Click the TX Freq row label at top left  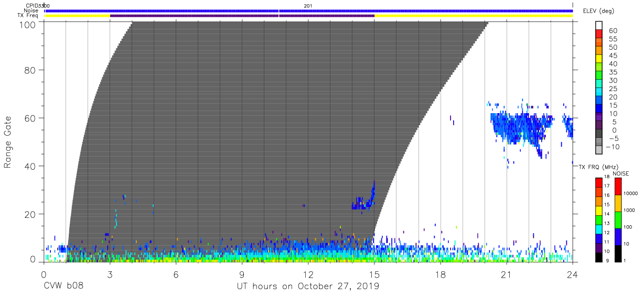pyautogui.click(x=28, y=16)
